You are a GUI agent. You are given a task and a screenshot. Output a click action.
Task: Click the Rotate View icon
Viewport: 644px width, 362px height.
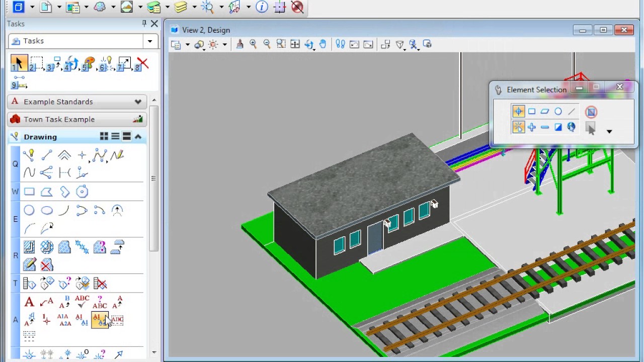tap(308, 44)
